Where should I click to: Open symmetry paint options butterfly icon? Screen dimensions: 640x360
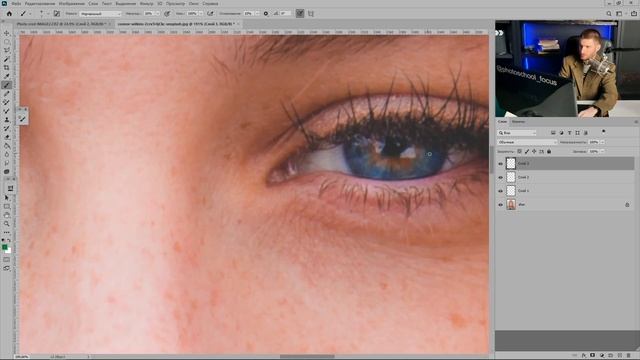coord(311,13)
